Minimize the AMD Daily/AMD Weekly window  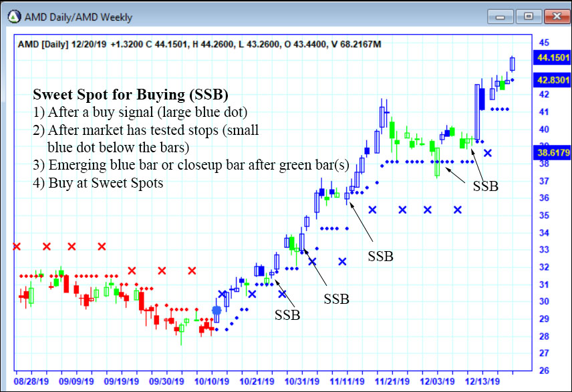(500, 17)
